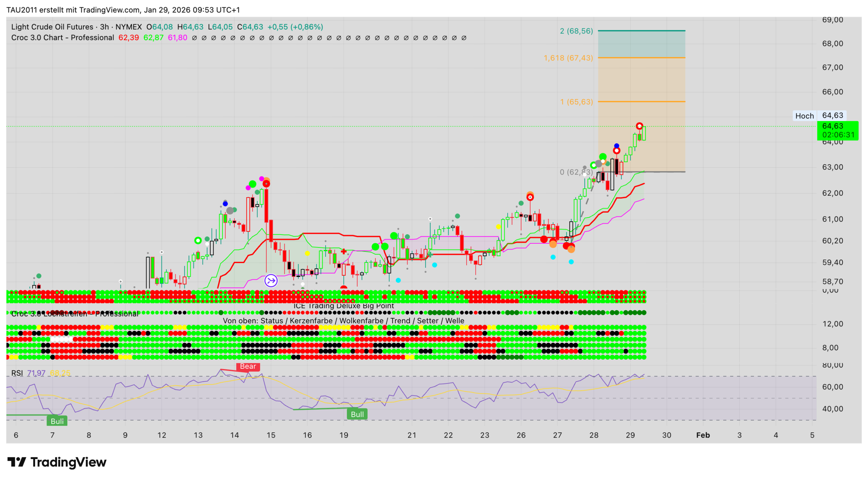Click the red plus marker near date 19
868x481 pixels.
(343, 251)
